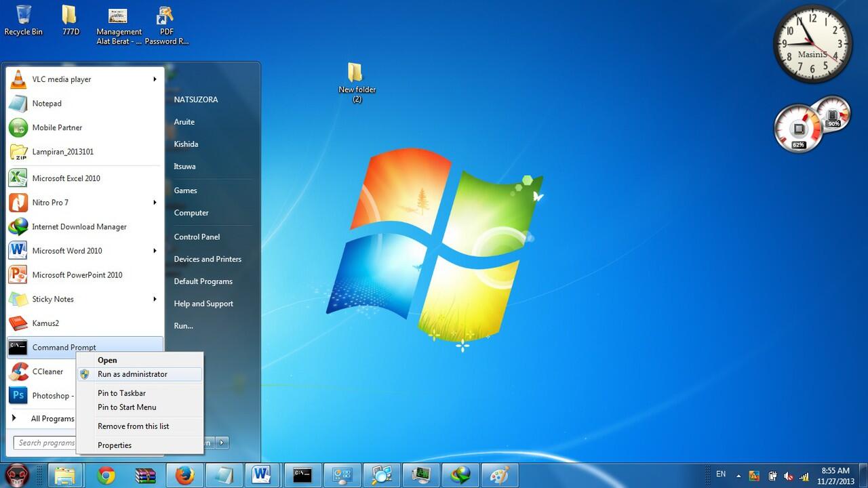Switch to Command Prompt taskbar button

(302, 476)
